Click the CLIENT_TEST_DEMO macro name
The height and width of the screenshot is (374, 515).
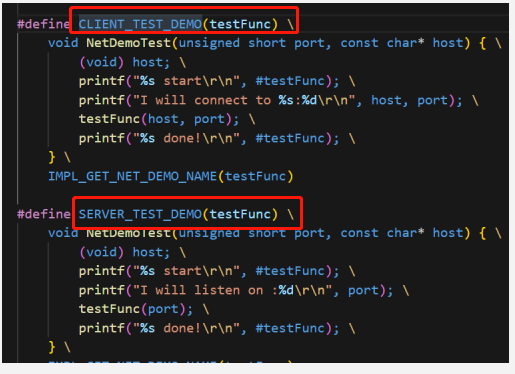point(140,24)
